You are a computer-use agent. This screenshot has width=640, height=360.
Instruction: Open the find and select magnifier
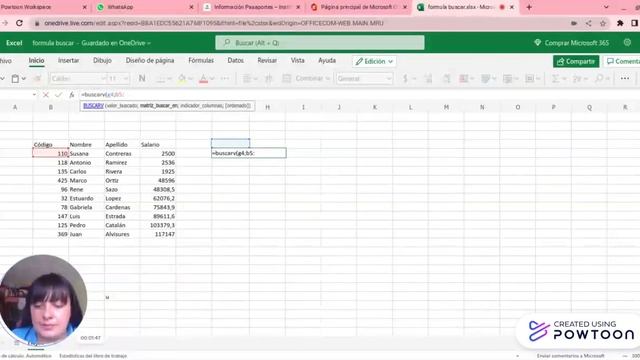point(599,78)
